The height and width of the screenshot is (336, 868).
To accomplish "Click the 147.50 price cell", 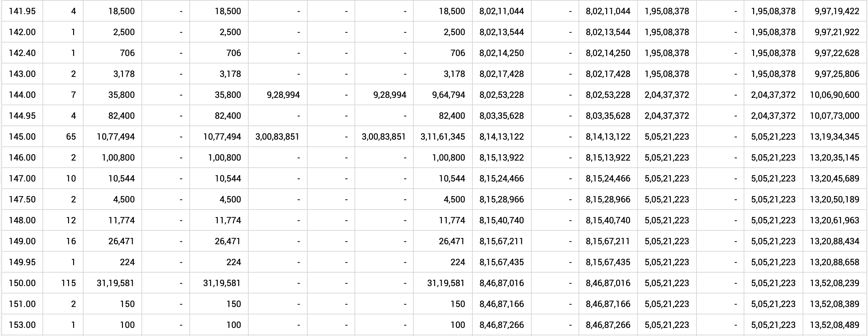I will [x=22, y=199].
